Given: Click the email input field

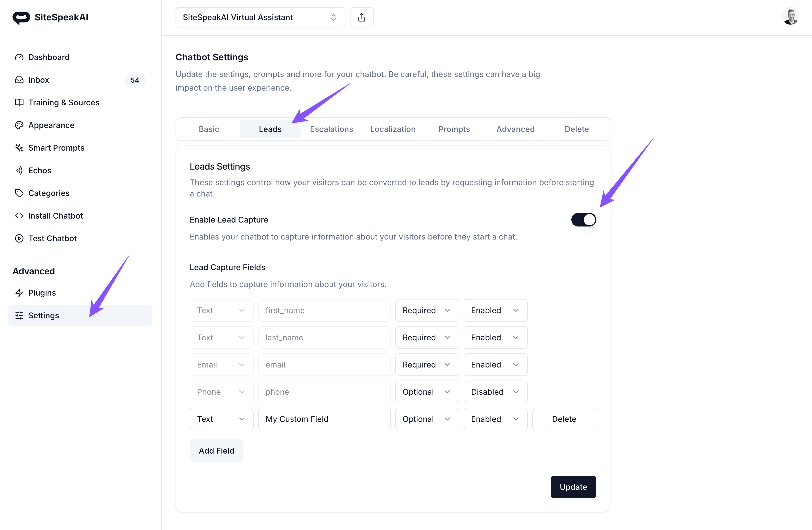Looking at the screenshot, I should (x=325, y=364).
